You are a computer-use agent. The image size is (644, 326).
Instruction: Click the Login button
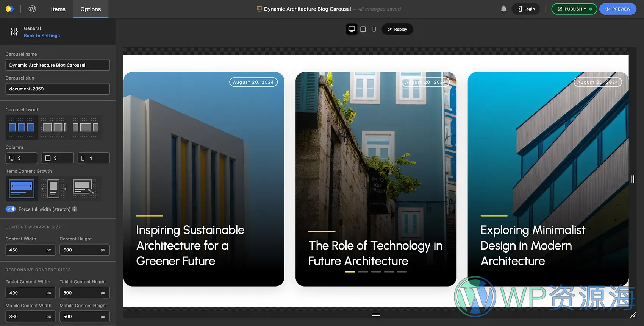(x=525, y=9)
